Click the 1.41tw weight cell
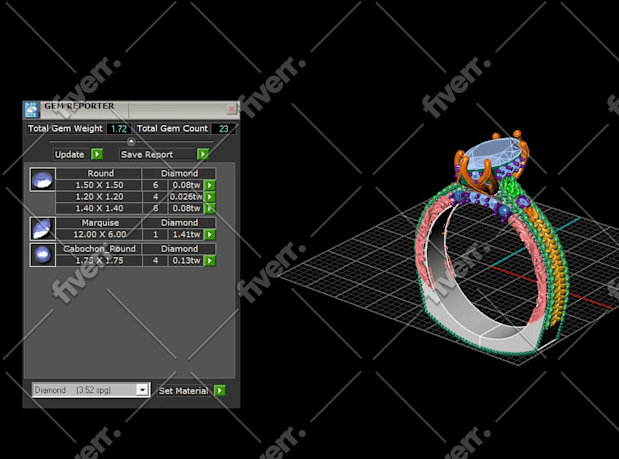Image resolution: width=619 pixels, height=459 pixels. point(186,234)
